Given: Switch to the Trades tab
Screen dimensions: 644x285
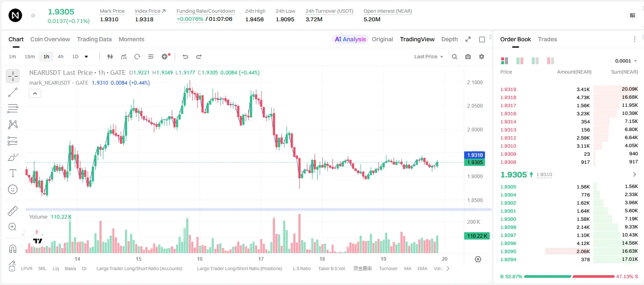Looking at the screenshot, I should [x=548, y=39].
